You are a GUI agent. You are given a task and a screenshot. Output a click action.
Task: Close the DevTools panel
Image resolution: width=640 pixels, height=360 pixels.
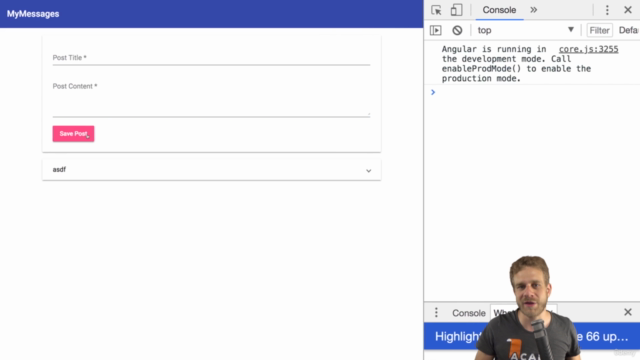click(628, 10)
